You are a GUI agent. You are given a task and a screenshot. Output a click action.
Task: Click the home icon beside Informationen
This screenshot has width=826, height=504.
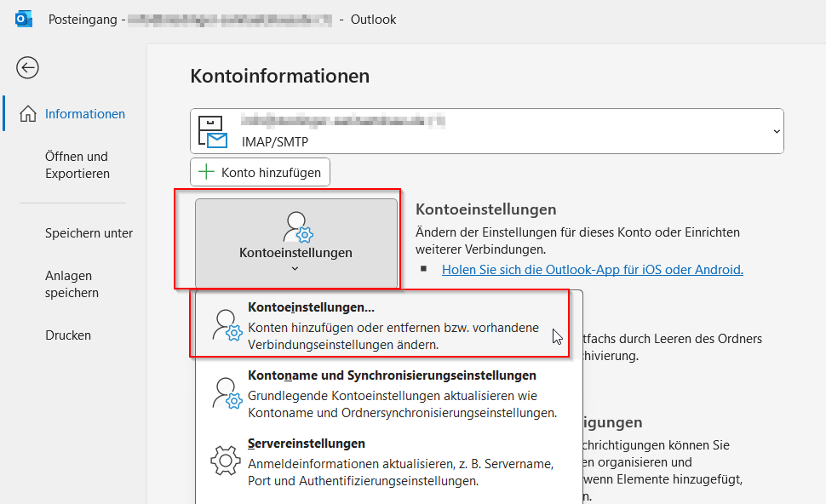tap(28, 114)
